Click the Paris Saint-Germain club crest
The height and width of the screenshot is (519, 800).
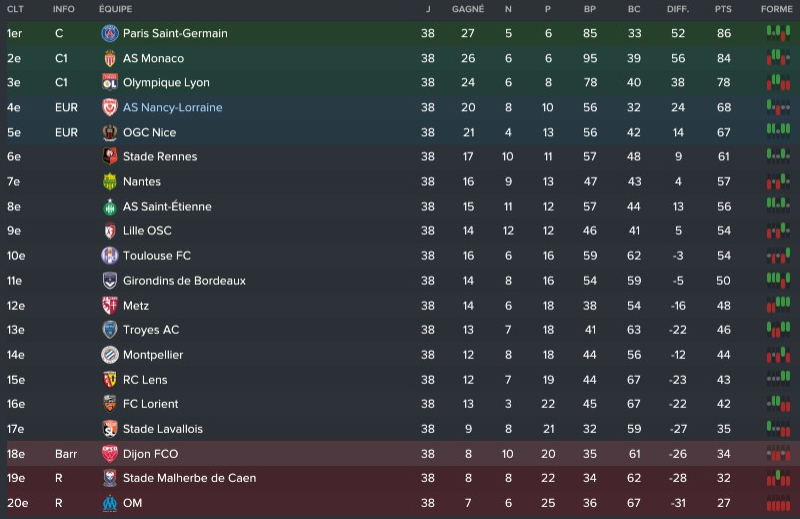point(110,33)
